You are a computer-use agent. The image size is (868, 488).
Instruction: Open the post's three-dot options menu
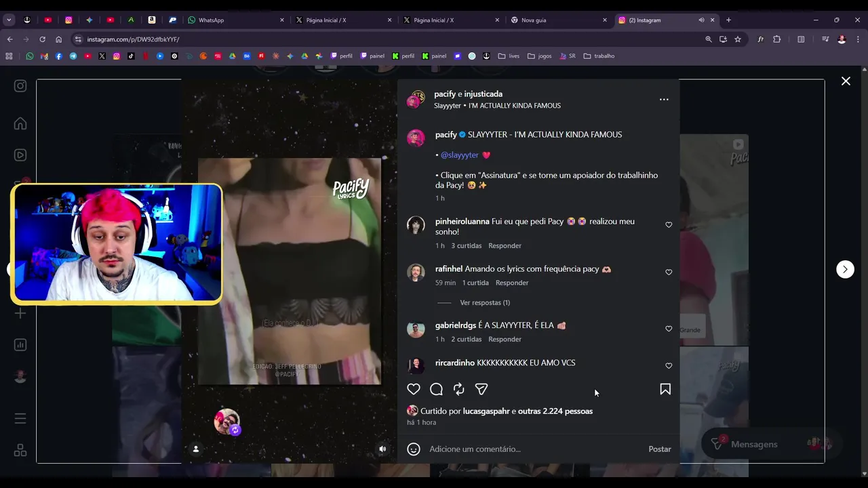pos(664,100)
